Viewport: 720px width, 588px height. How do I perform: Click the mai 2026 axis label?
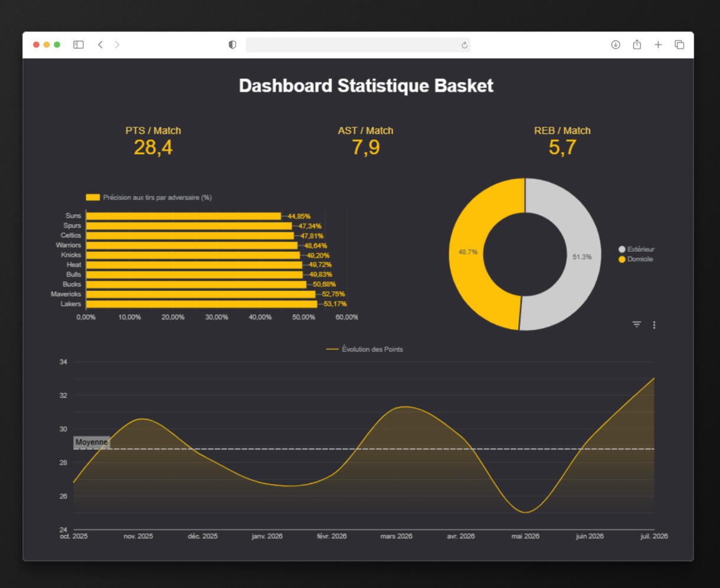coord(525,536)
